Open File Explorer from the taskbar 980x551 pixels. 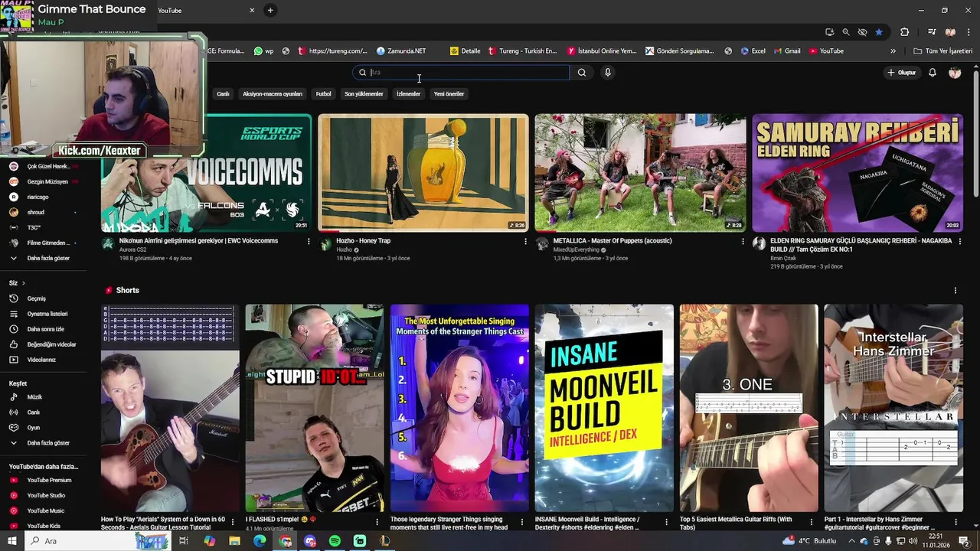tap(235, 541)
